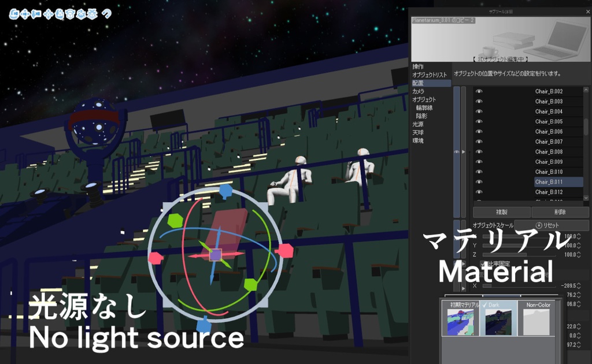
Task: Hide Chair_B.005 with its eye toggle
Action: 478,122
